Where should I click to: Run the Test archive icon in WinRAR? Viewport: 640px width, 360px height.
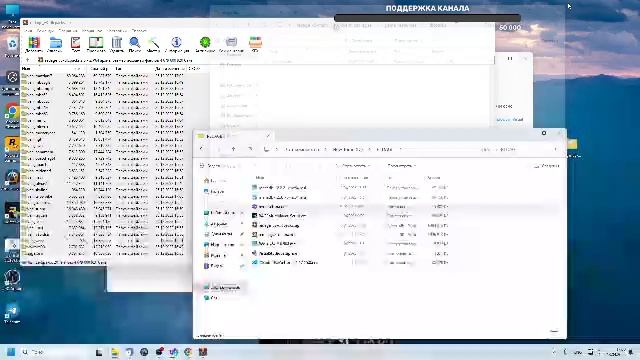pos(76,44)
